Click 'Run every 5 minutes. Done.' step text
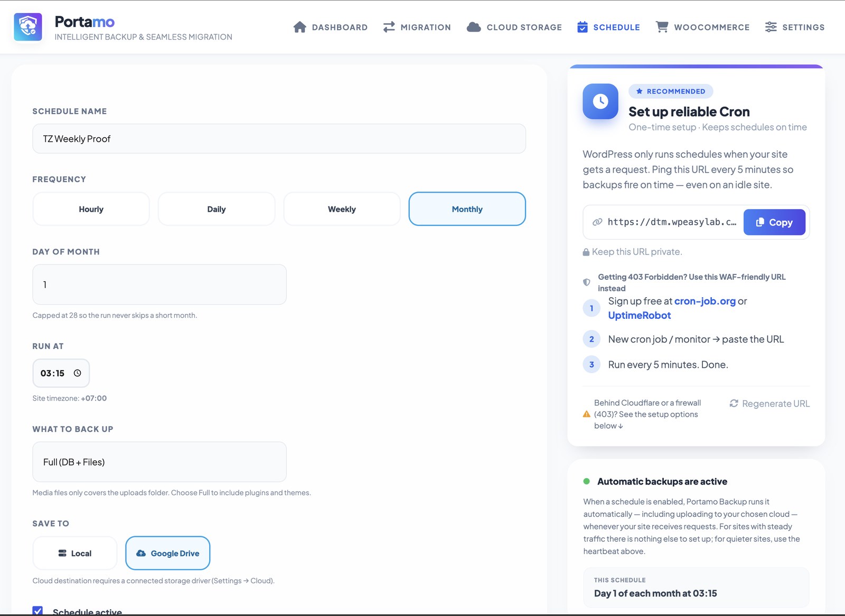The height and width of the screenshot is (616, 845). pyautogui.click(x=668, y=365)
